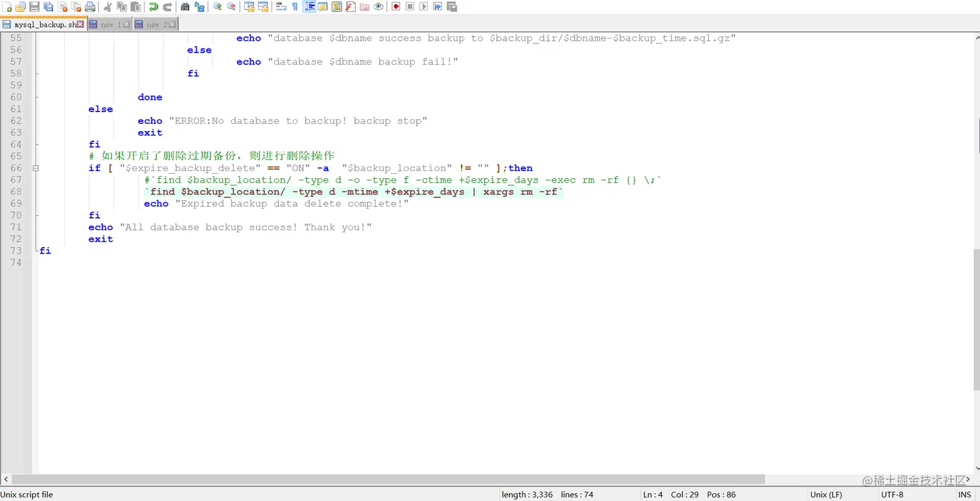Toggle synchronized horizontal scrolling

[263, 6]
